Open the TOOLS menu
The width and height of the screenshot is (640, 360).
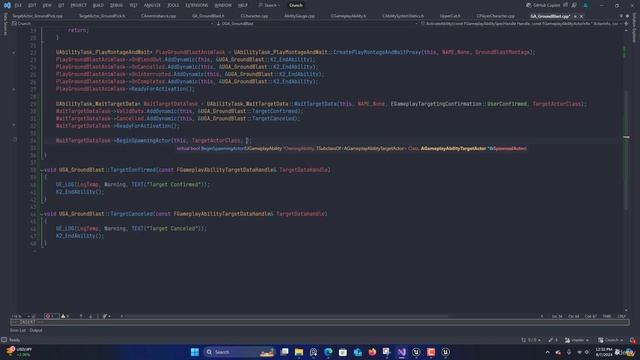point(173,5)
